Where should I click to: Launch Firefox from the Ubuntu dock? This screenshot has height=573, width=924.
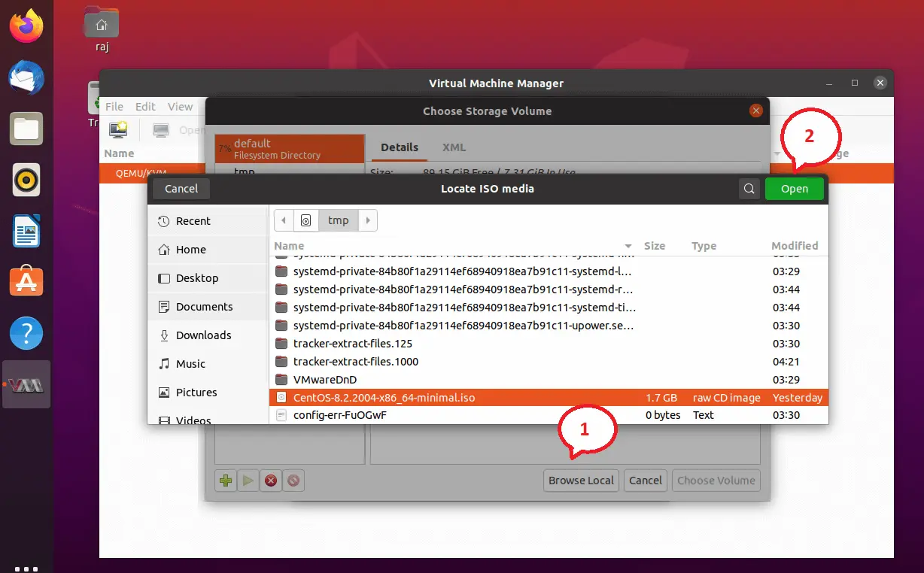(26, 27)
